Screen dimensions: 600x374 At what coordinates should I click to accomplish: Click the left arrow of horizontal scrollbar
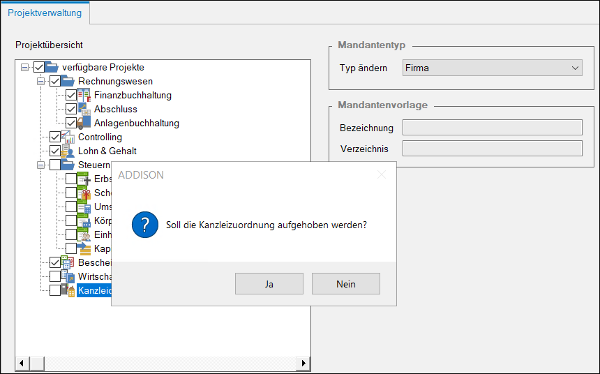[21, 363]
